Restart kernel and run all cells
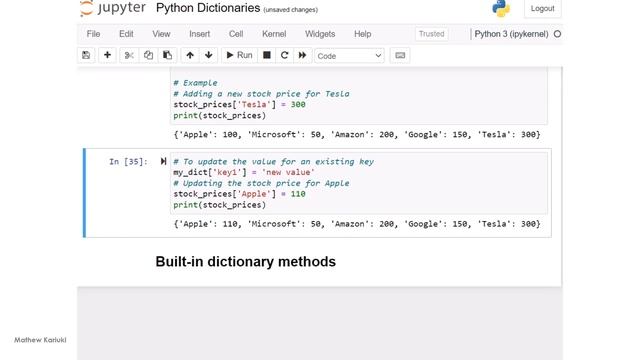Image resolution: width=640 pixels, height=360 pixels. point(302,55)
